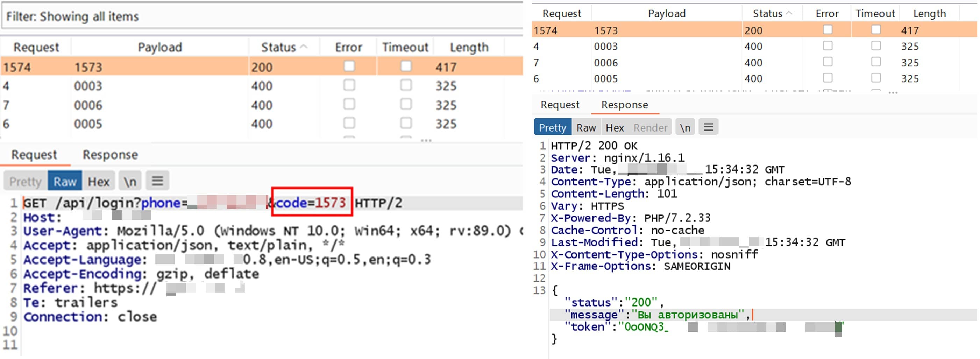Toggle Error checkbox for payload 0006, left table
Viewport: 980px width, 359px height.
point(349,104)
